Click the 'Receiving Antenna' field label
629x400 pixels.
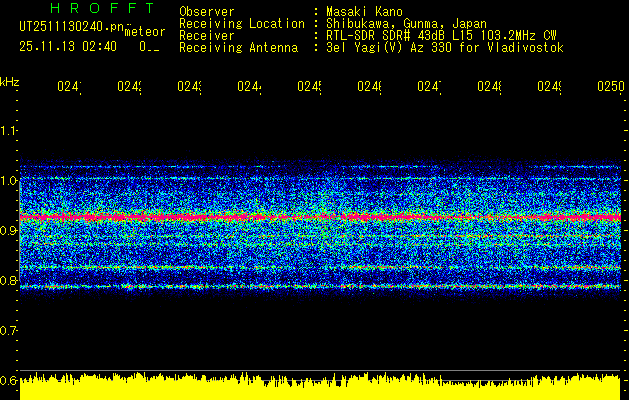(x=238, y=48)
